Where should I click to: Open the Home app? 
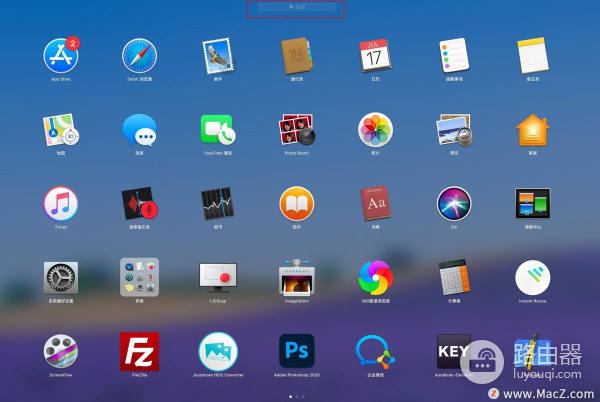point(533,129)
